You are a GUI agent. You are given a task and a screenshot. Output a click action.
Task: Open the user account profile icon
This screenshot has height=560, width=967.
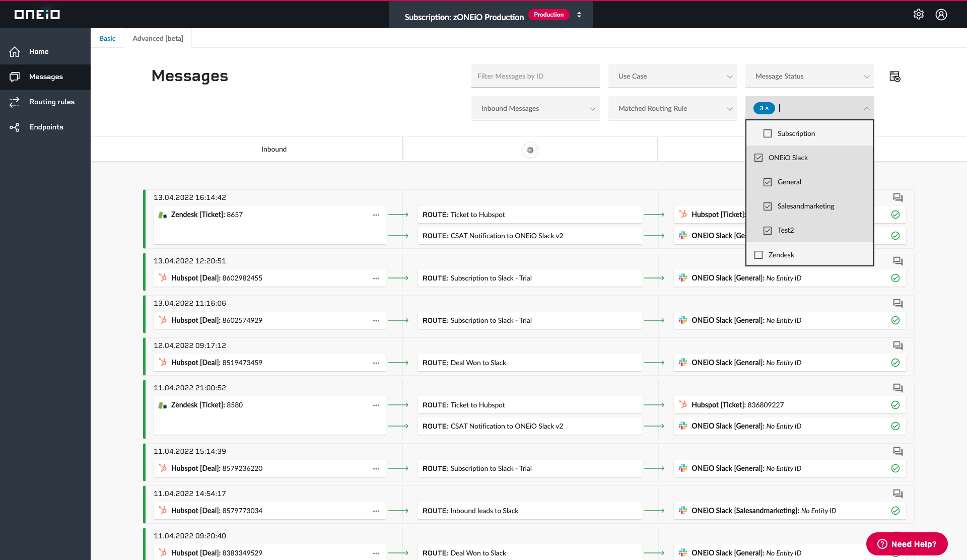(x=941, y=14)
